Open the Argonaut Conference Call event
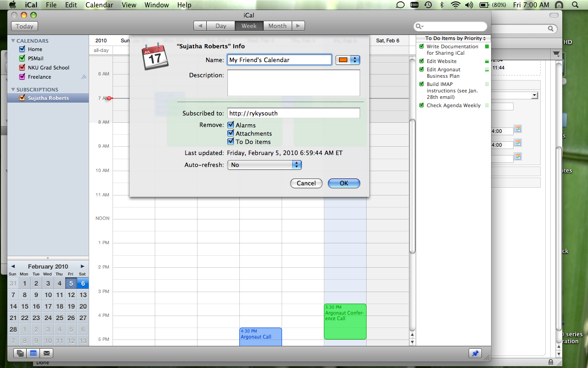588x368 pixels. click(345, 322)
